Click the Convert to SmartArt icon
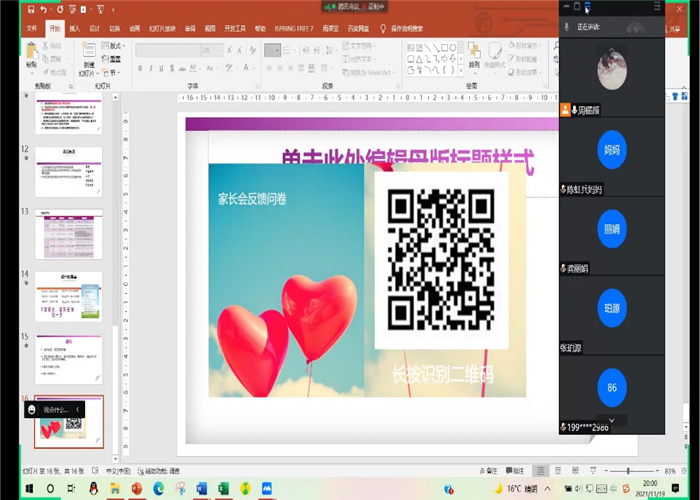Image resolution: width=700 pixels, height=500 pixels. point(346,72)
